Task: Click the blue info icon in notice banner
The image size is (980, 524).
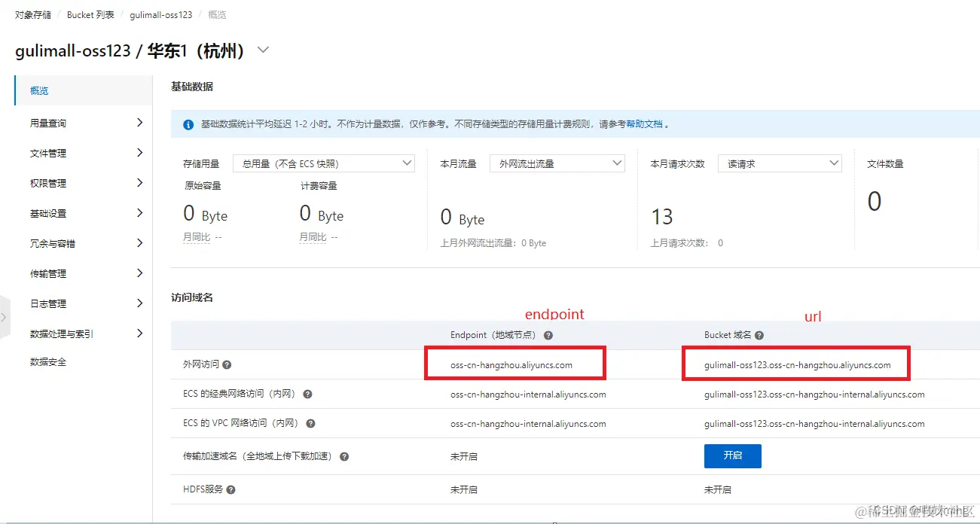Action: click(x=188, y=124)
